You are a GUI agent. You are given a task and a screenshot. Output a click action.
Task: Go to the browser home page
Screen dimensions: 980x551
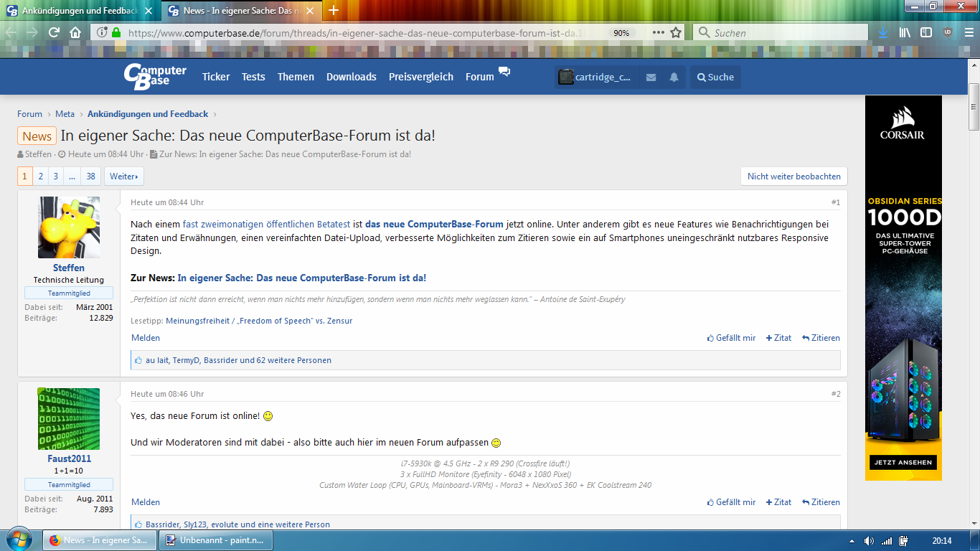click(x=75, y=32)
